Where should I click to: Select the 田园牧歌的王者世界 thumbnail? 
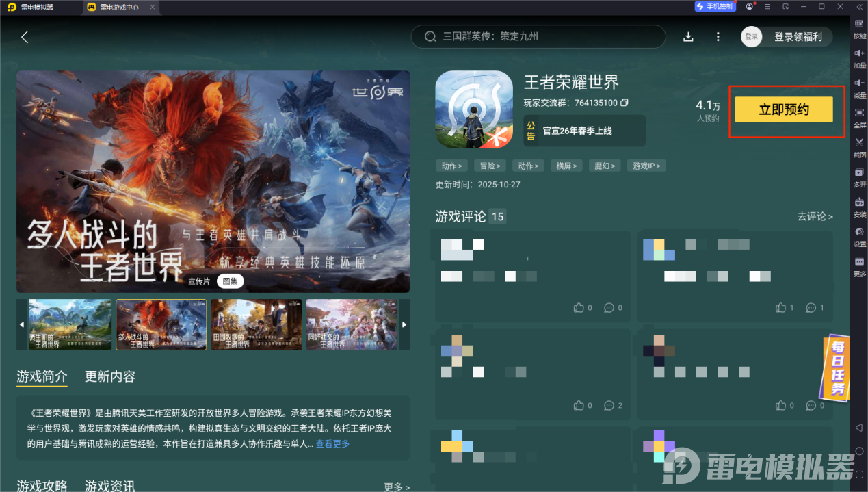(257, 324)
